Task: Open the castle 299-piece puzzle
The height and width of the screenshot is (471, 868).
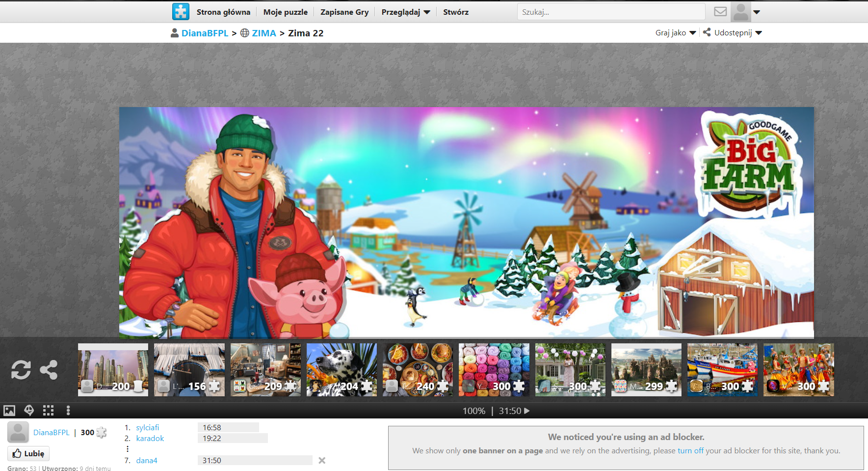Action: tap(646, 369)
